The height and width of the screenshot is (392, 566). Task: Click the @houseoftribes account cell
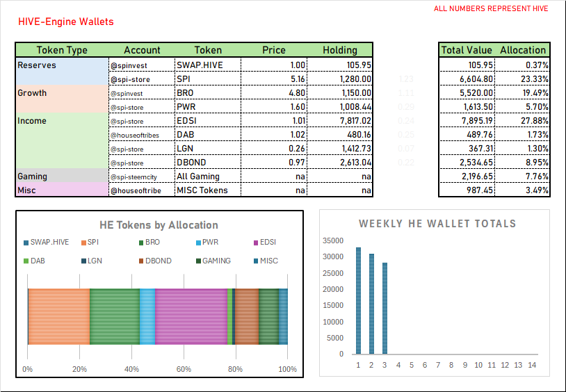tap(142, 135)
